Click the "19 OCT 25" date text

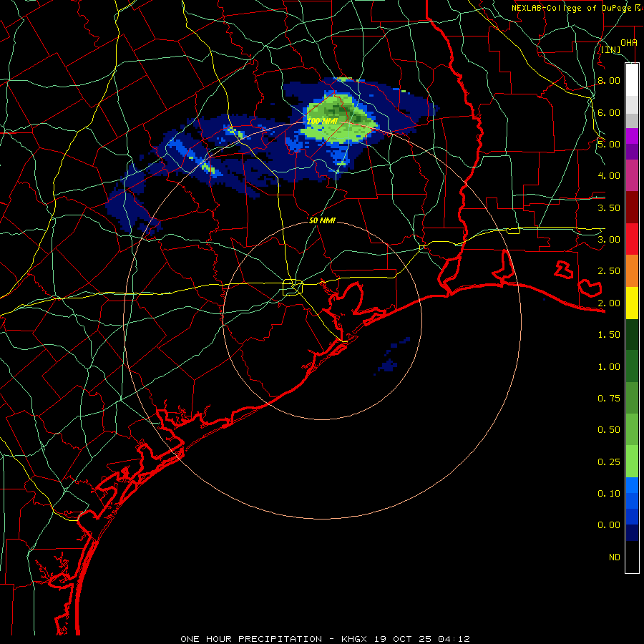coord(404,639)
